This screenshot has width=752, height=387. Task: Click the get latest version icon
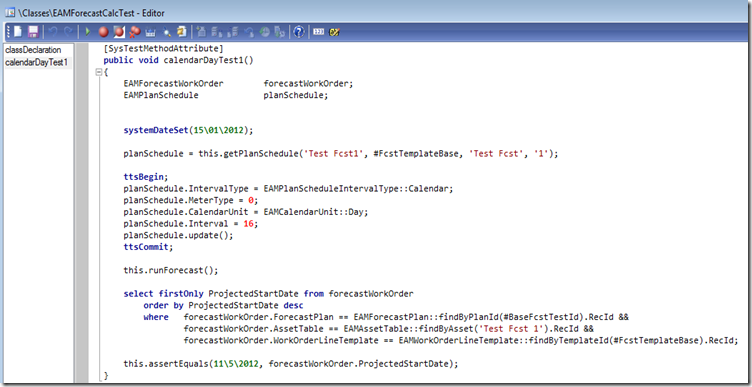[x=280, y=32]
